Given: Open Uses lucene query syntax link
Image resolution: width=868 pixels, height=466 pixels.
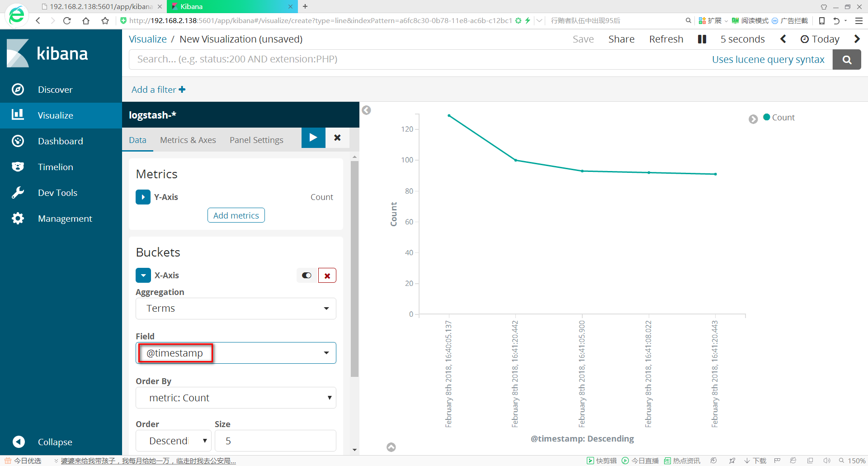Looking at the screenshot, I should [768, 59].
